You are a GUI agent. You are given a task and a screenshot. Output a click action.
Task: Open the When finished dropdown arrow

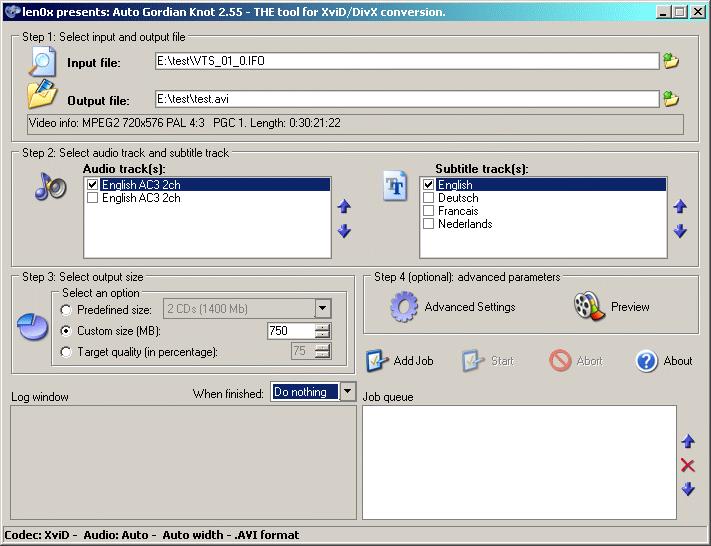347,391
